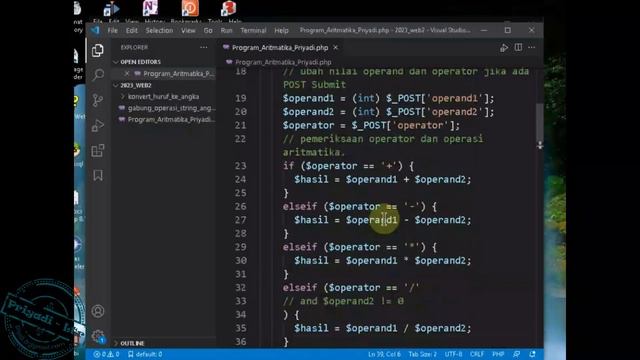Click the orange desktop shortcut icon
Image resolution: width=640 pixels, height=360 pixels.
190,8
